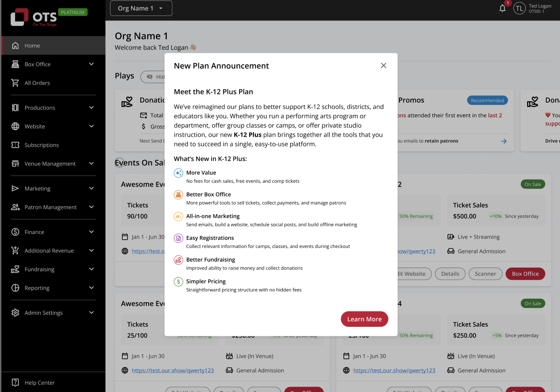Expand the Box Office menu chevron

[x=91, y=64]
